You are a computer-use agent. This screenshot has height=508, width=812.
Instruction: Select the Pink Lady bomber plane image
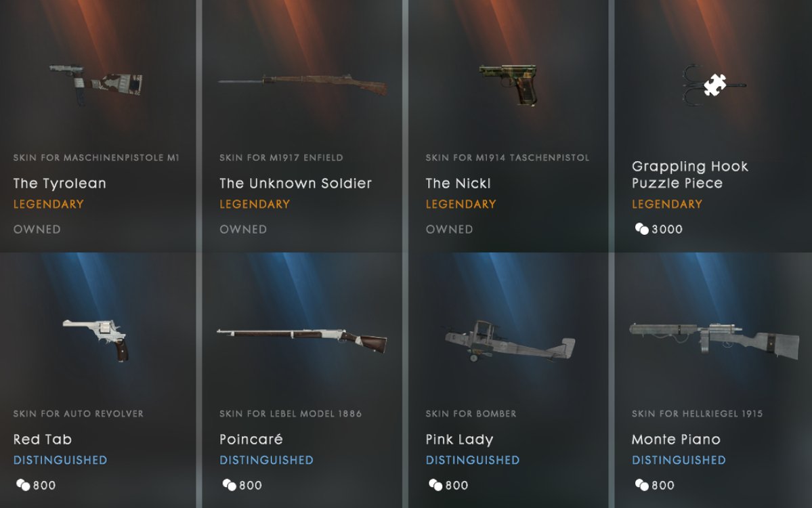click(509, 341)
